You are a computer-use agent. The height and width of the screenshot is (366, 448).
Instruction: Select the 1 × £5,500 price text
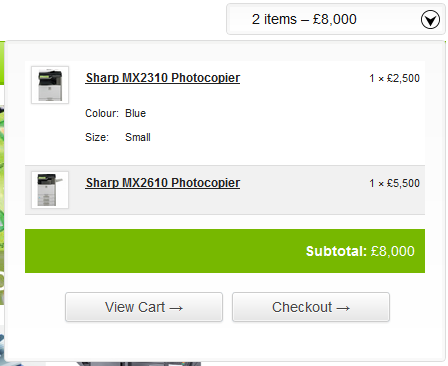394,183
